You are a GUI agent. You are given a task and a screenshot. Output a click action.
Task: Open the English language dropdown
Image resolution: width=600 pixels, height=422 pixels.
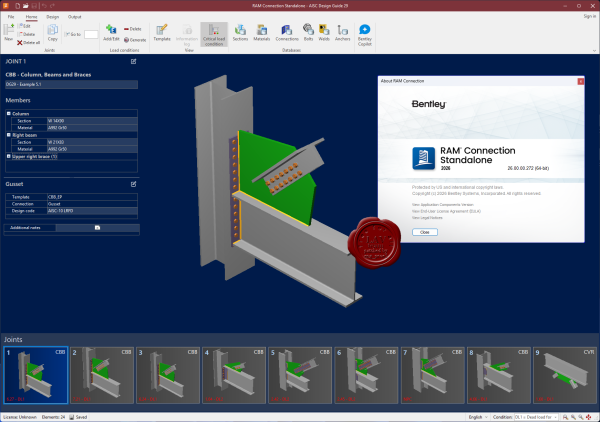(478, 417)
